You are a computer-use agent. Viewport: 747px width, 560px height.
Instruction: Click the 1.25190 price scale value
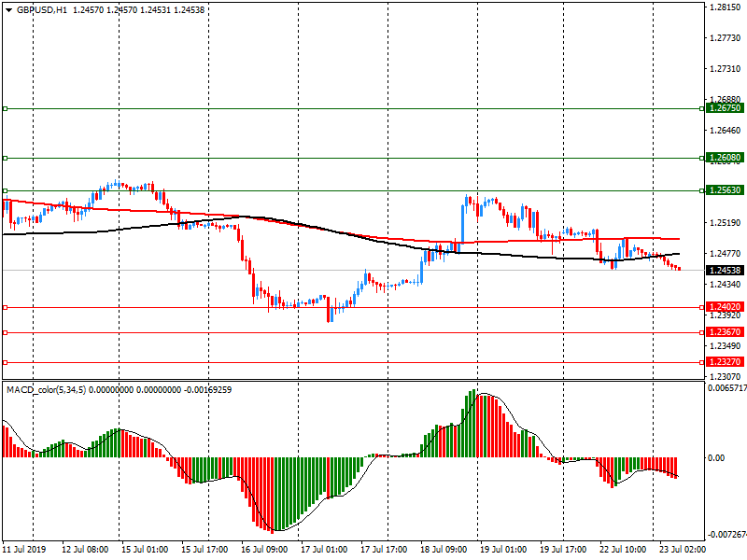(726, 223)
